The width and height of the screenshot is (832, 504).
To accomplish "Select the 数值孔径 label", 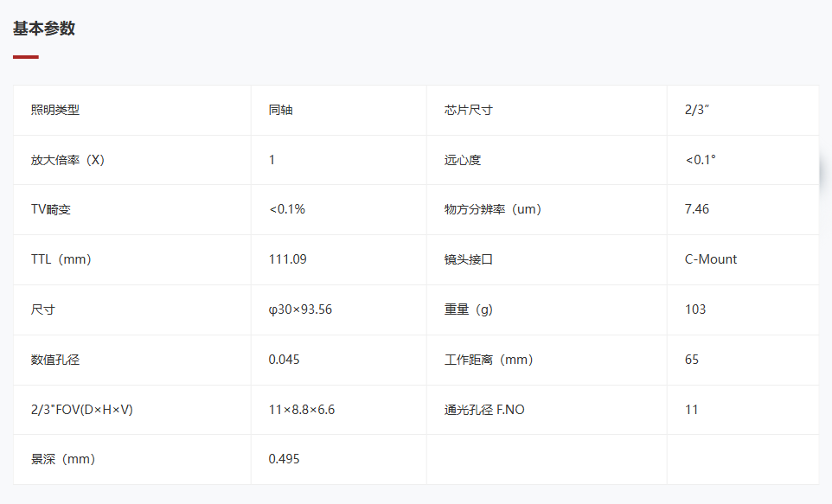I will point(55,360).
